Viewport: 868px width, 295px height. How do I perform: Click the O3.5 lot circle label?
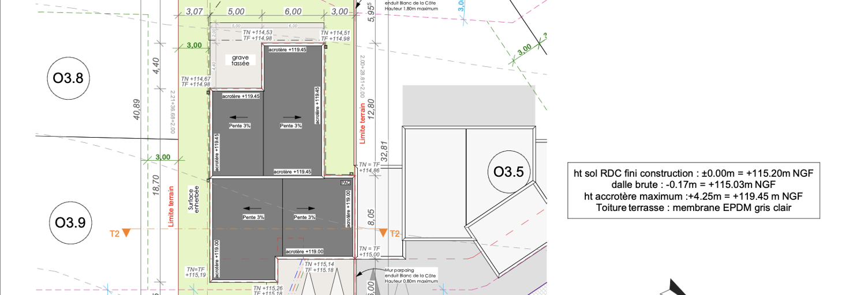point(509,172)
